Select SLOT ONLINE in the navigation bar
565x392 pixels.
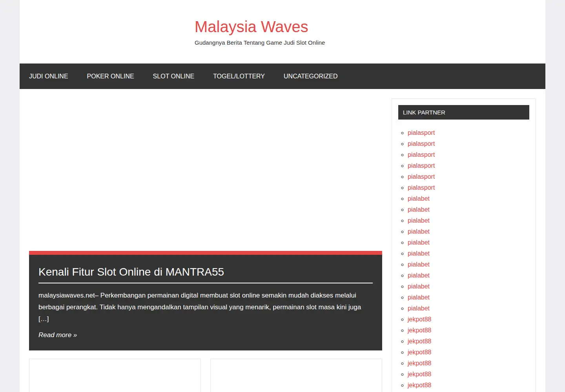pos(173,76)
